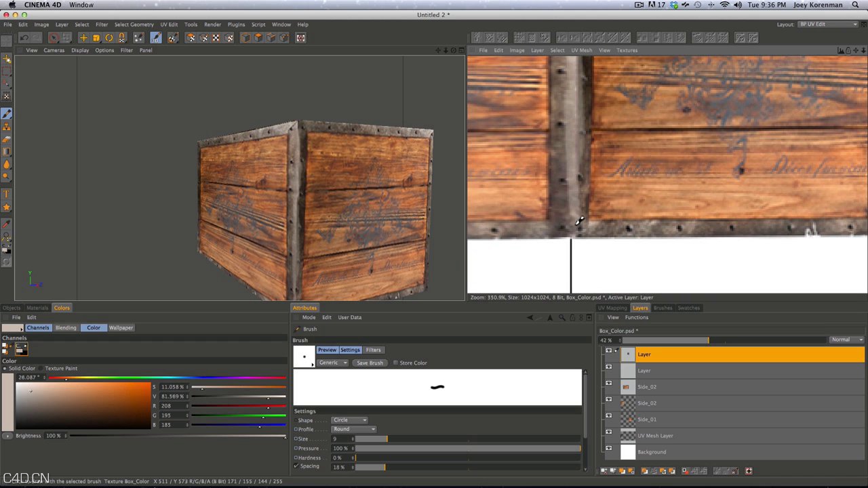
Task: Select the Move tool icon in the toolbar
Action: (83, 37)
